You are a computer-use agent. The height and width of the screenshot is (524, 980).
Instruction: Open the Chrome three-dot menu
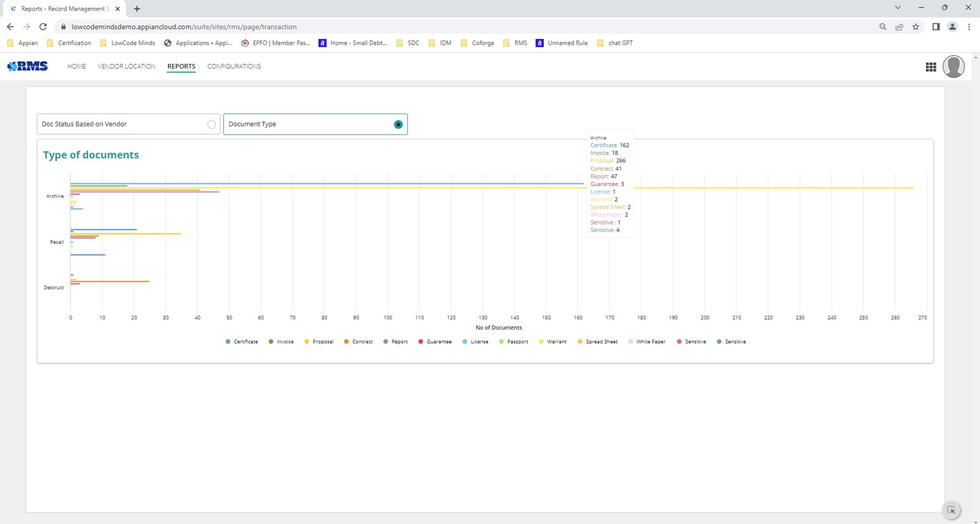969,27
